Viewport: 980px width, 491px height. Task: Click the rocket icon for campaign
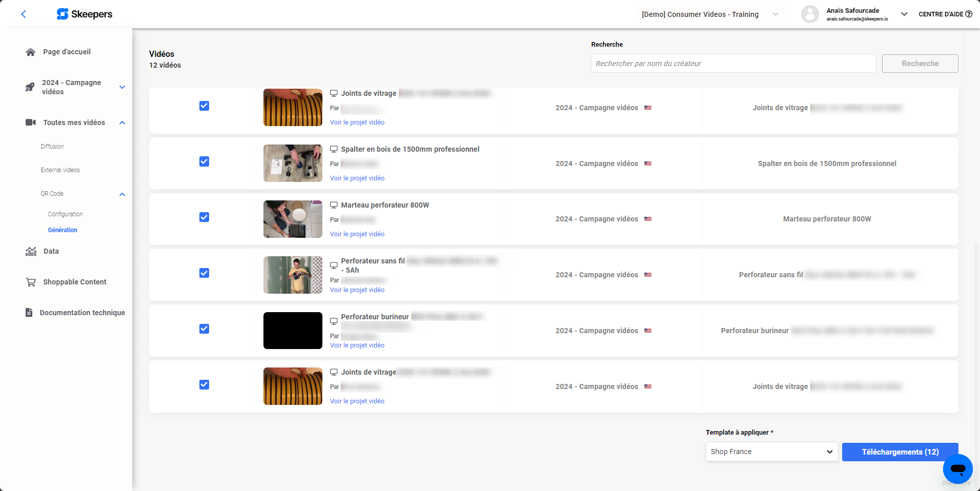[x=30, y=87]
